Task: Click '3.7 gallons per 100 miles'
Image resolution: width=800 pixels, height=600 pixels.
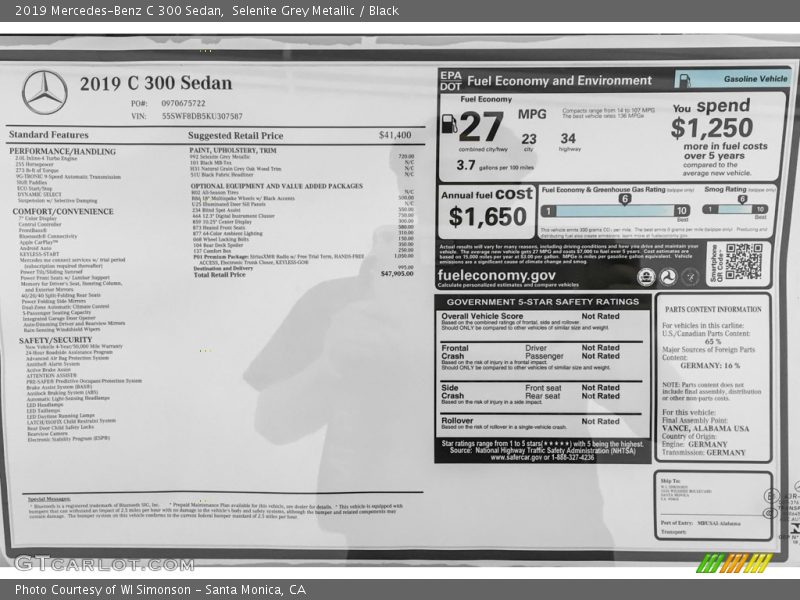Action: click(495, 165)
